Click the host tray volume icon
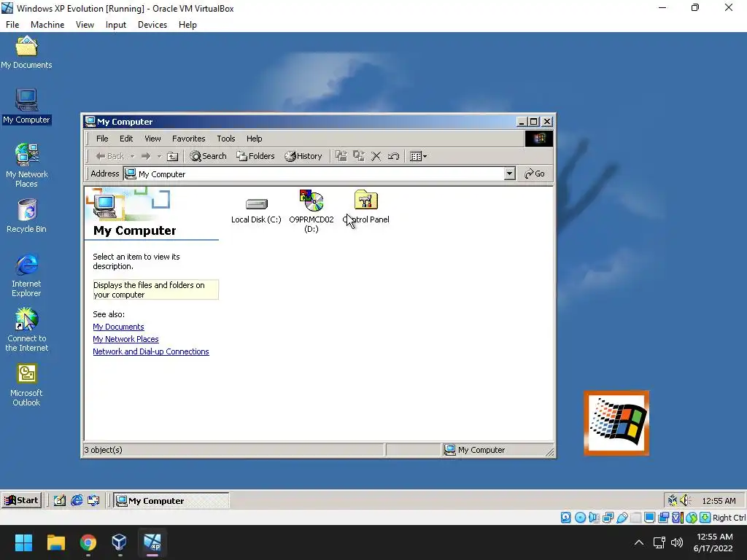 point(676,542)
